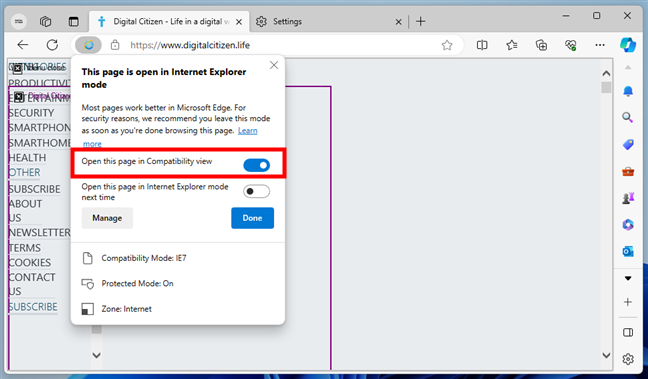Open the OTHER category link
This screenshot has width=648, height=379.
point(24,172)
